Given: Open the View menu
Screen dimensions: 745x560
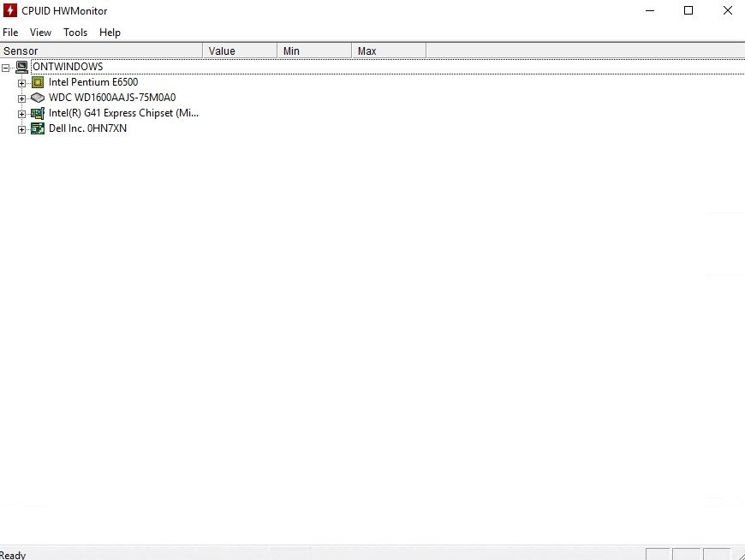Looking at the screenshot, I should (x=40, y=33).
